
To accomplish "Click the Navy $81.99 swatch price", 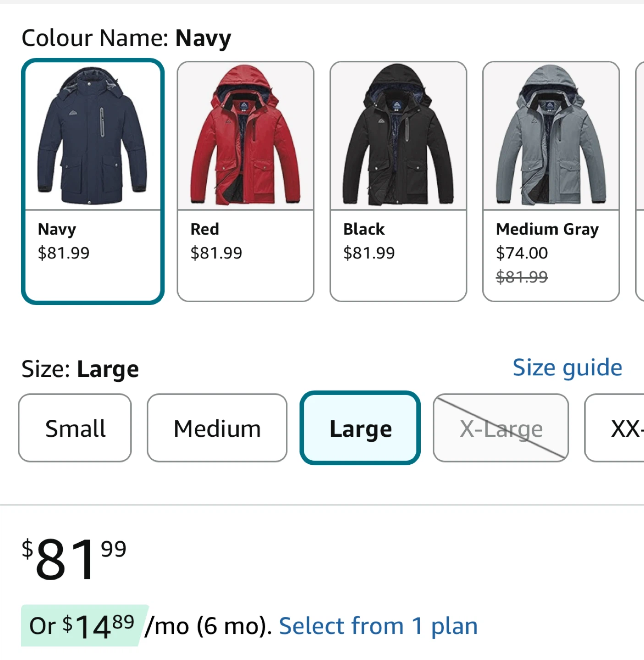I will pyautogui.click(x=64, y=253).
